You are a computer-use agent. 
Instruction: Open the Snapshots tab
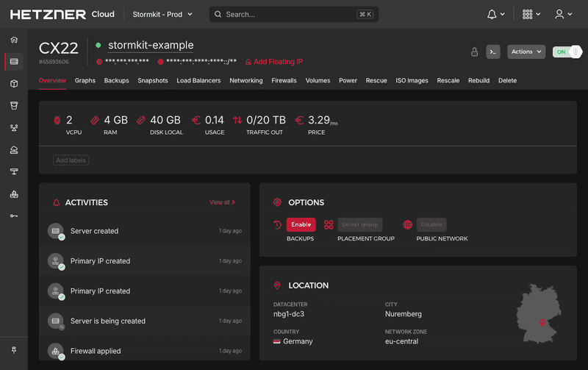pyautogui.click(x=153, y=81)
